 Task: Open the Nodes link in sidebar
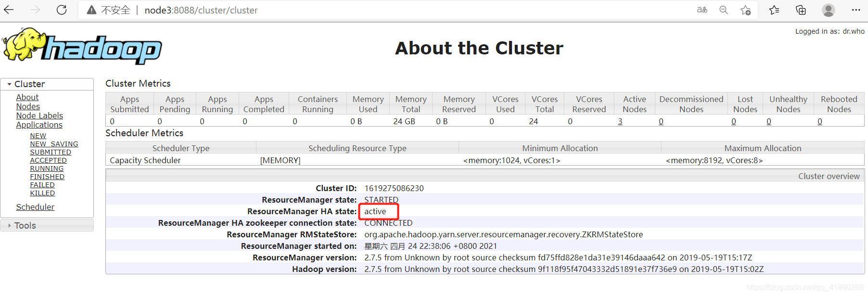click(28, 106)
